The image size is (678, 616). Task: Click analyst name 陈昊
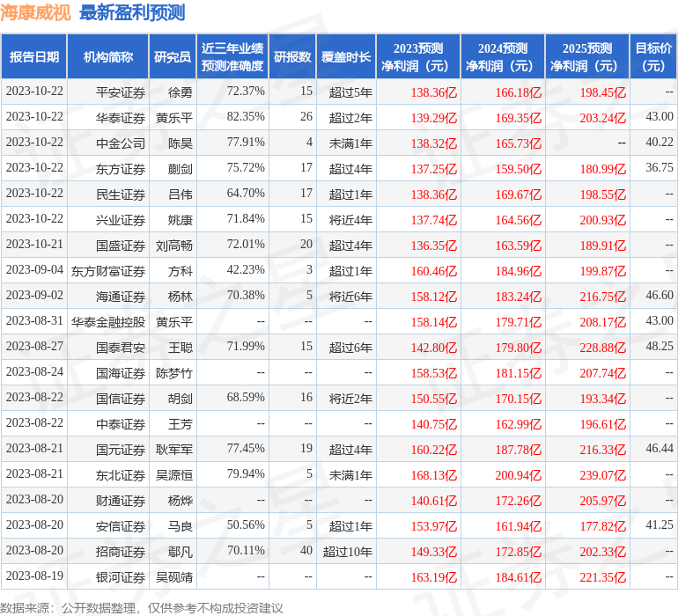181,143
